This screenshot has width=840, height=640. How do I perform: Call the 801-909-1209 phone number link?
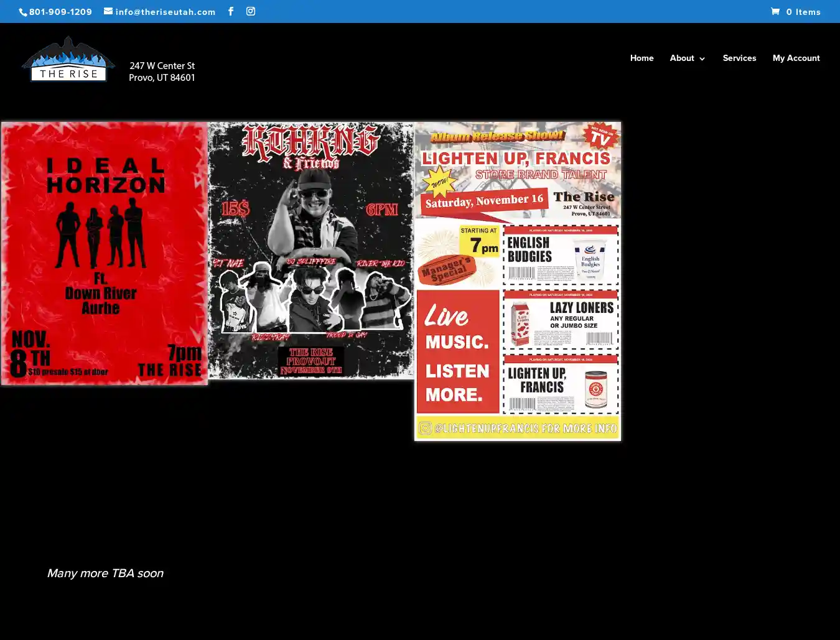(x=60, y=12)
